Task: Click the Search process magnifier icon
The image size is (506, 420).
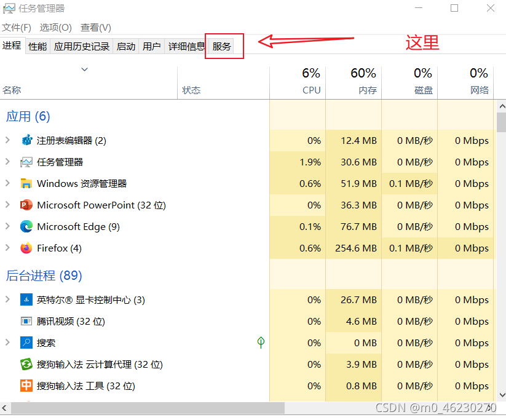Action: pyautogui.click(x=26, y=343)
